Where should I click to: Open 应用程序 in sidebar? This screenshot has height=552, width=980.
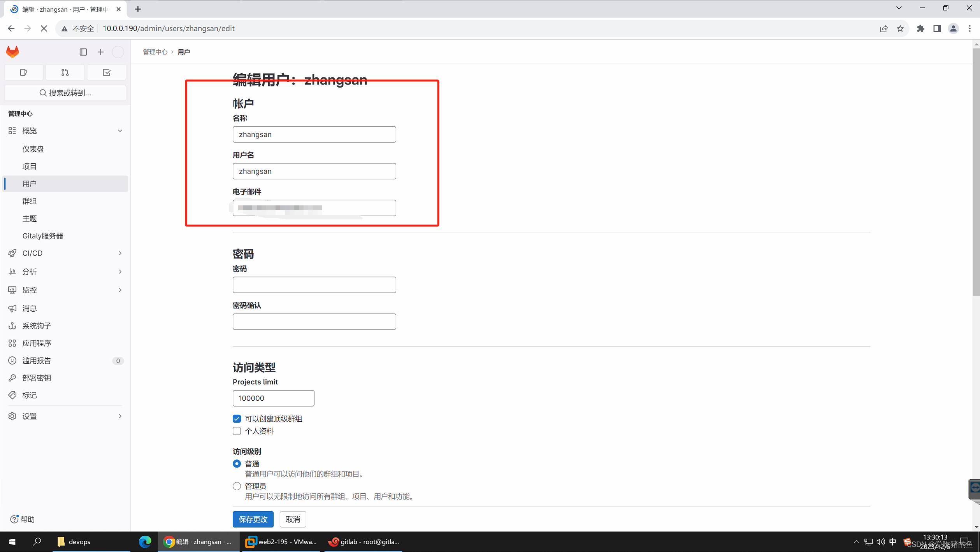click(x=65, y=343)
